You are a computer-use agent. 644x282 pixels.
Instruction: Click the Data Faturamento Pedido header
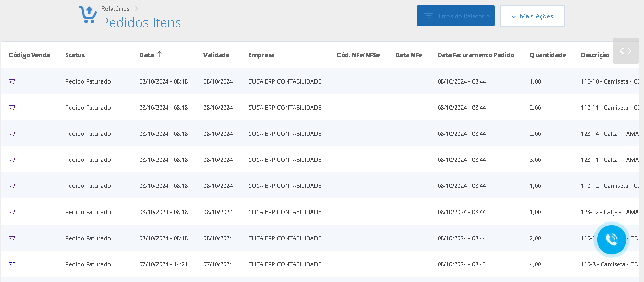click(x=476, y=55)
